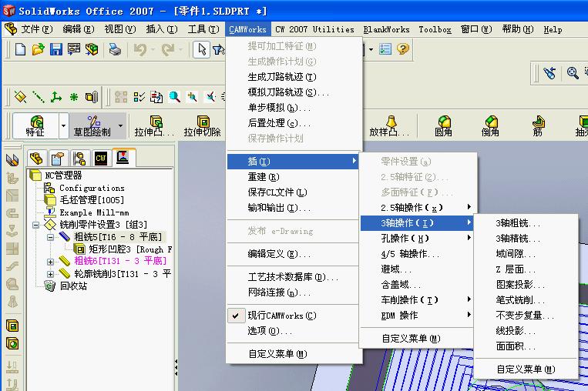Open the CW CAMWorks feature tree tab

101,158
